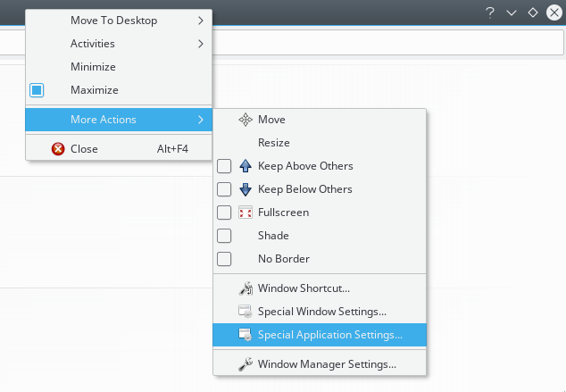
Task: Select Minimize from the window menu
Action: tap(93, 67)
